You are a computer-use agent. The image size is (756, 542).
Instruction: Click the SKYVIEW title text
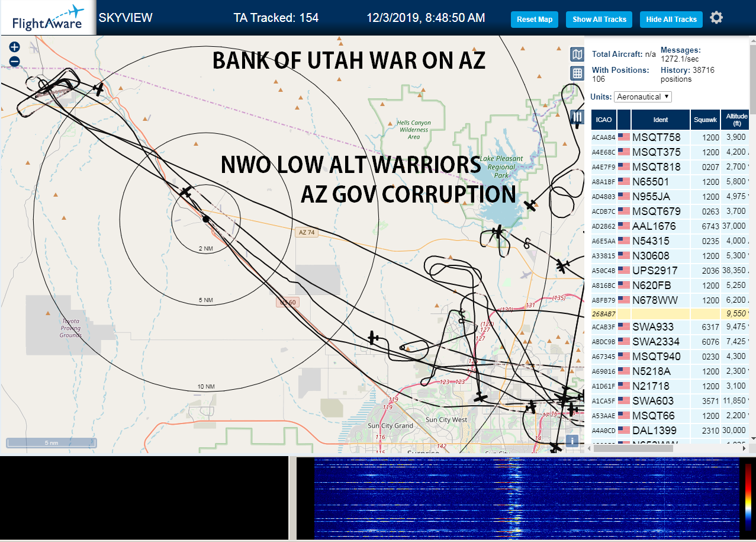[x=126, y=18]
